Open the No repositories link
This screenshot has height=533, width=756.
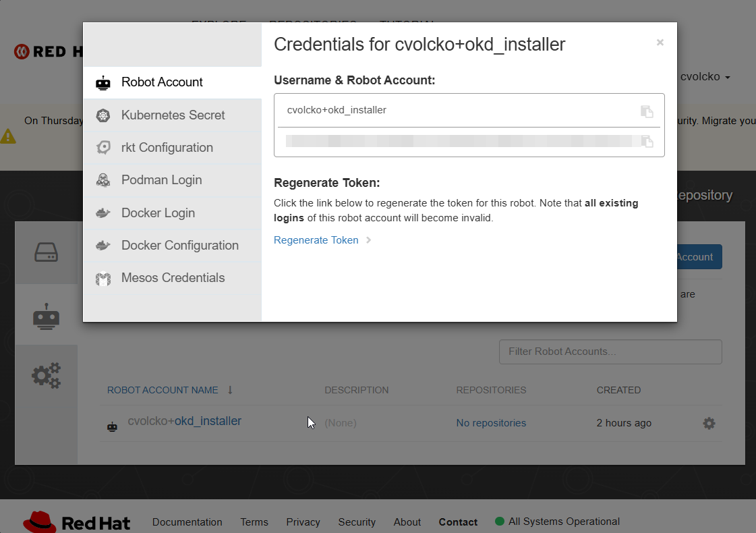490,423
